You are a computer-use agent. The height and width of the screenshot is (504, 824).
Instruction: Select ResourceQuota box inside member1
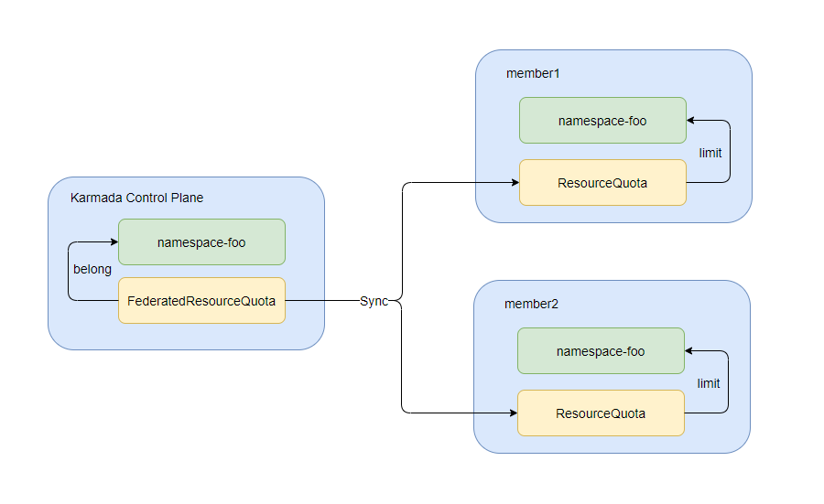(602, 183)
